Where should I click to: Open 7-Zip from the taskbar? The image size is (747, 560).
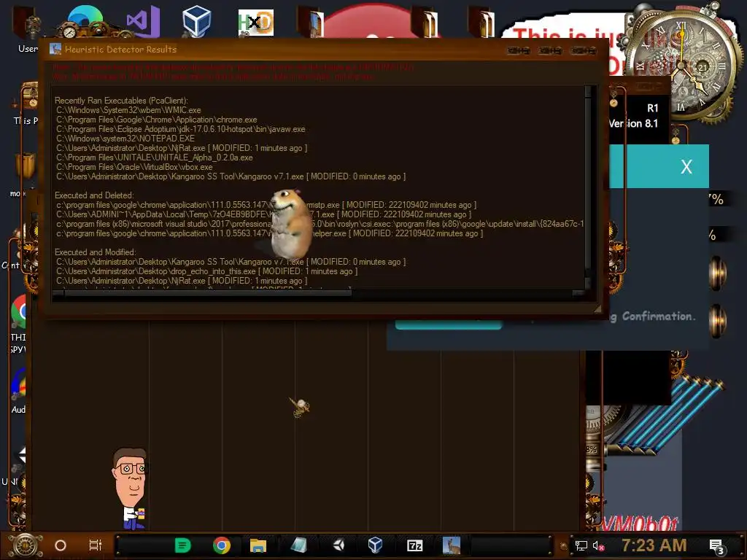(415, 545)
